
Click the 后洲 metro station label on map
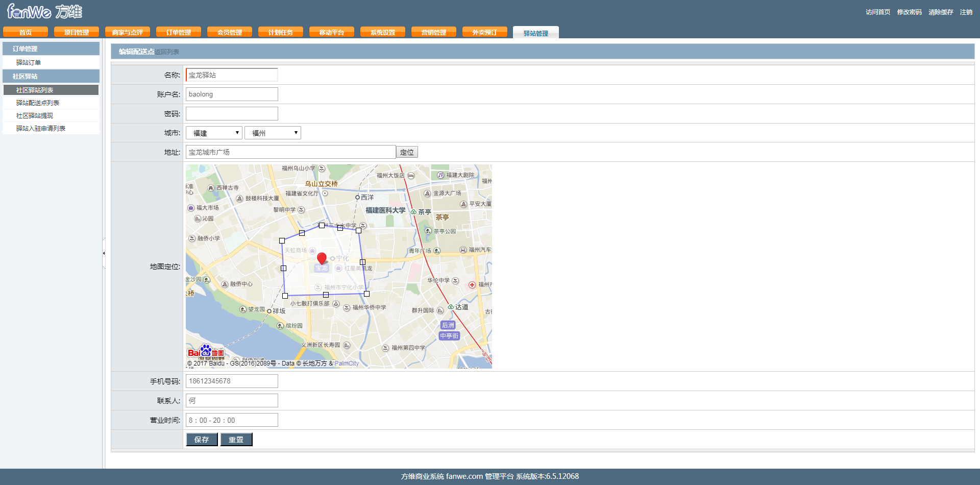448,325
